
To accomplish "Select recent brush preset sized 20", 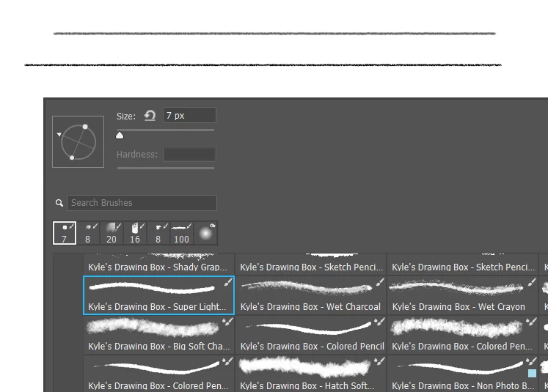I will coord(111,233).
